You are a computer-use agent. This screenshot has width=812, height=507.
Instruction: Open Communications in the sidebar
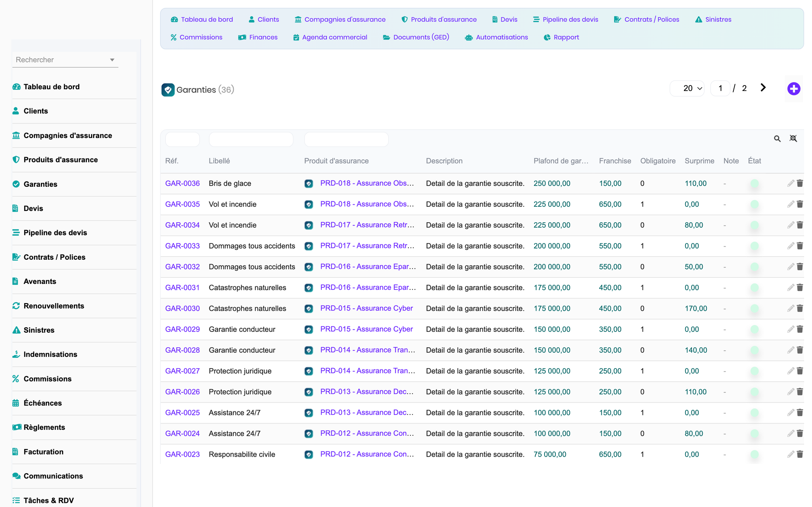pos(53,476)
